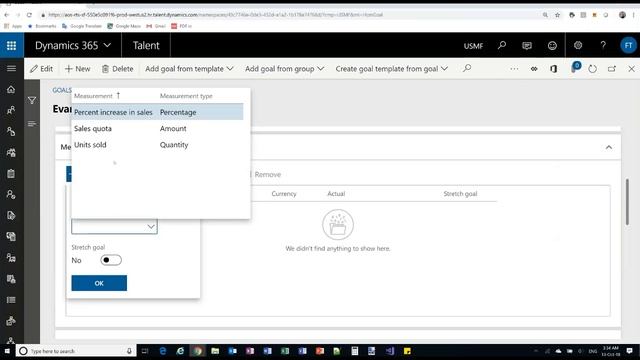Image resolution: width=640 pixels, height=360 pixels.
Task: Click the OK button
Action: click(x=99, y=283)
